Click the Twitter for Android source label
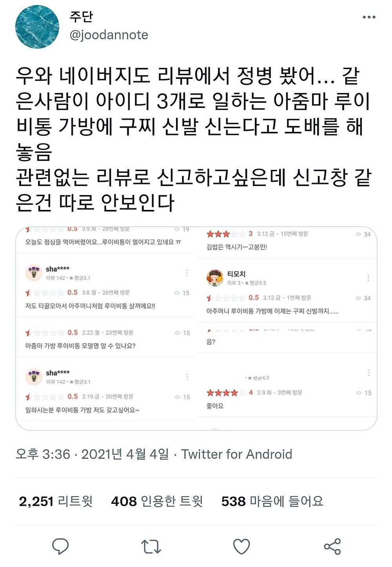Screen dimensions: 392x567 pos(237,454)
